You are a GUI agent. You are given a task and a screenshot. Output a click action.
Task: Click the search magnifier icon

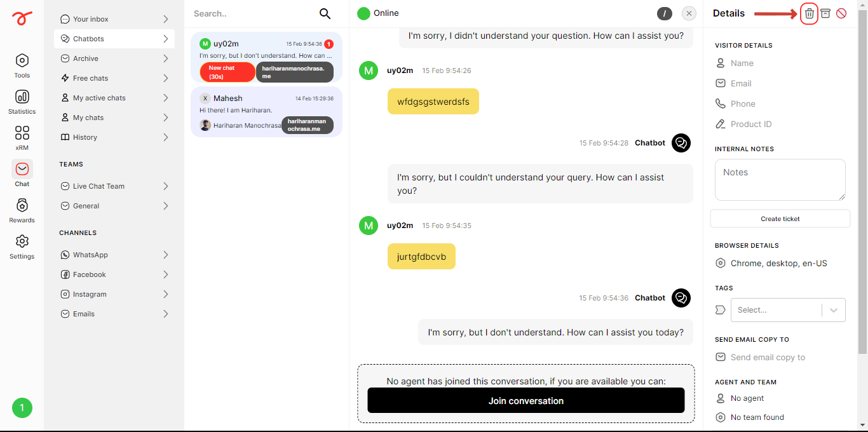pyautogui.click(x=325, y=13)
